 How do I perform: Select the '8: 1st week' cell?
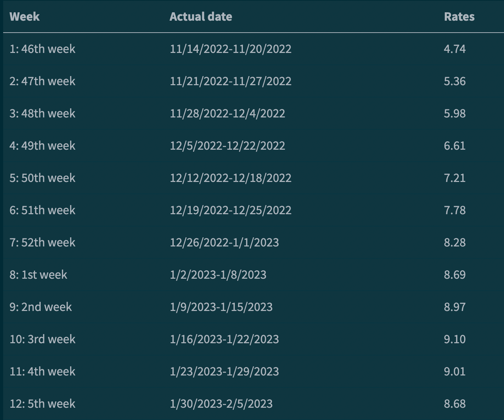click(x=38, y=275)
